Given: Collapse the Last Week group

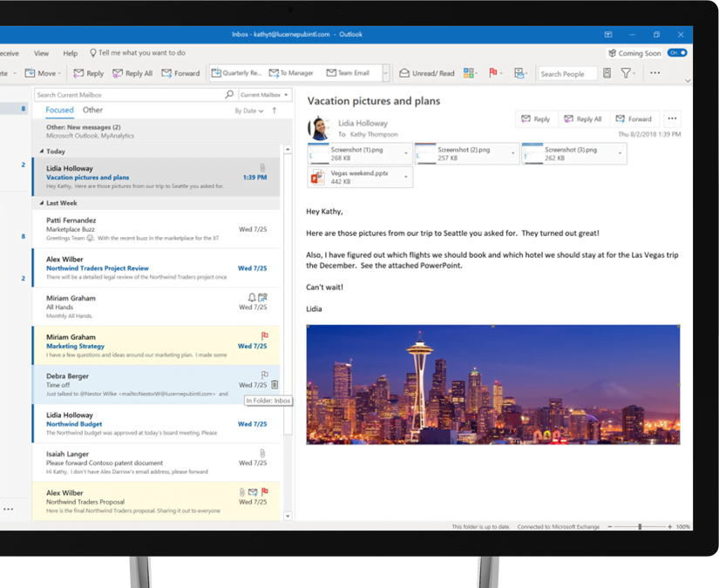Looking at the screenshot, I should [x=42, y=203].
